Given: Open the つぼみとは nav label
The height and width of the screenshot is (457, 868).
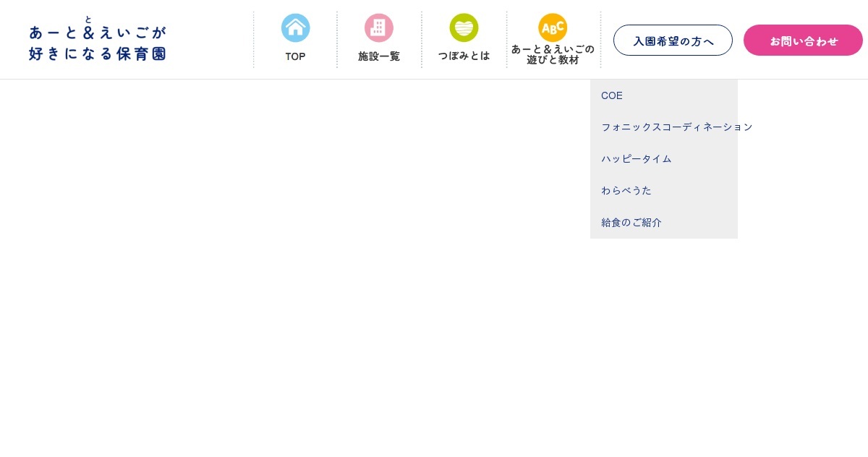Looking at the screenshot, I should click(464, 56).
